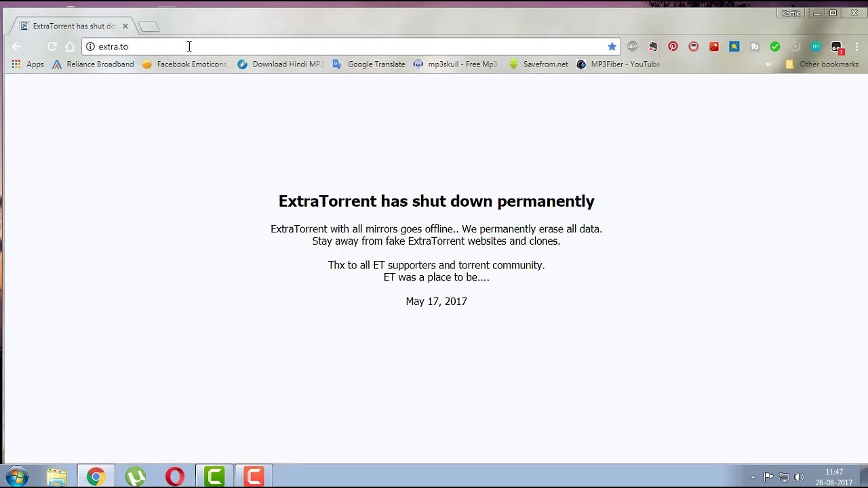Click the Kartik profile button

(x=791, y=13)
